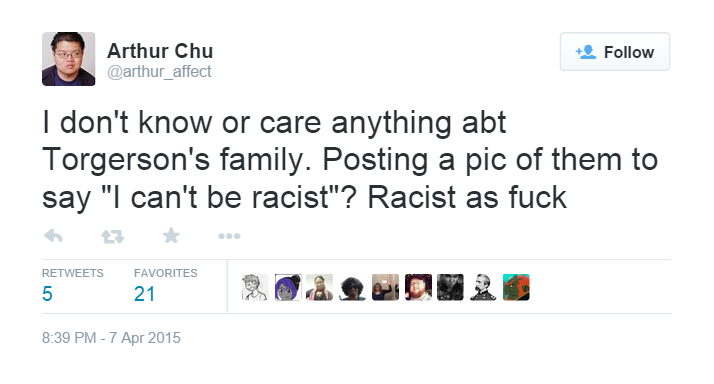Select the purple-haired cartoon avatar
This screenshot has width=714, height=384.
click(x=288, y=287)
